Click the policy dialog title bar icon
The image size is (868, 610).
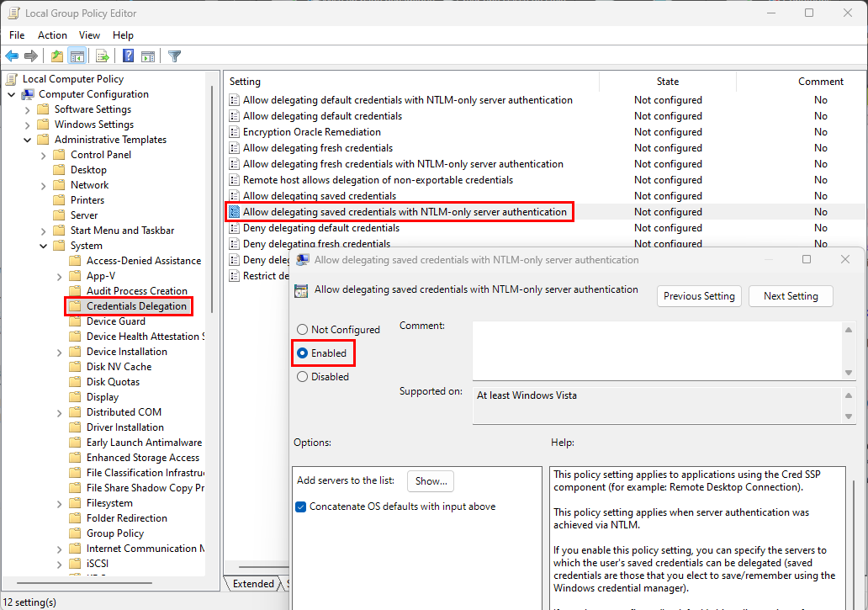(303, 260)
